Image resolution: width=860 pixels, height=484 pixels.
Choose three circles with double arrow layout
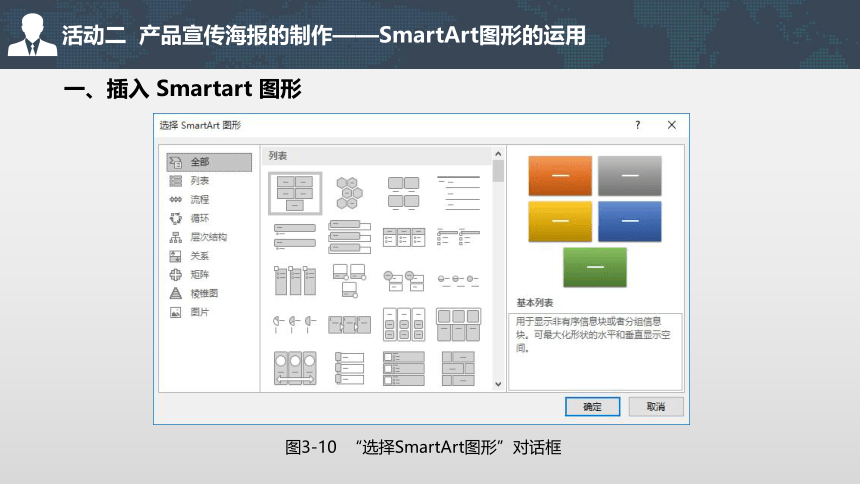(x=295, y=368)
